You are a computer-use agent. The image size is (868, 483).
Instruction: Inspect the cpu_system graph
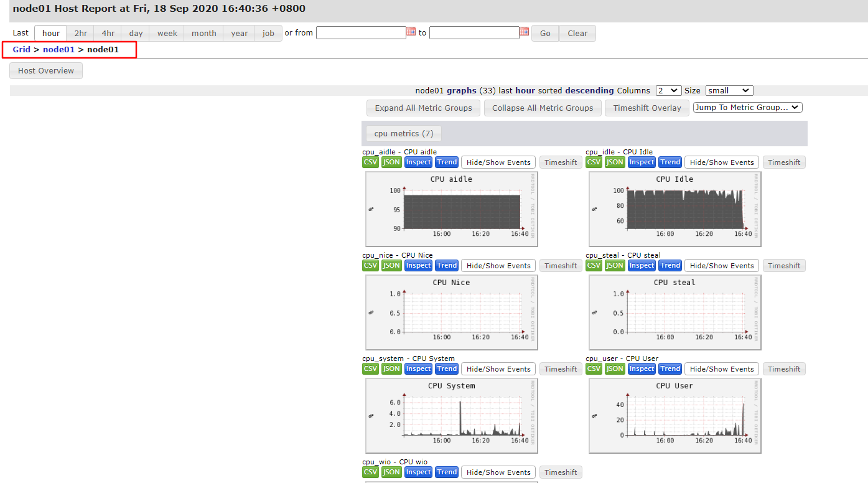pyautogui.click(x=418, y=369)
